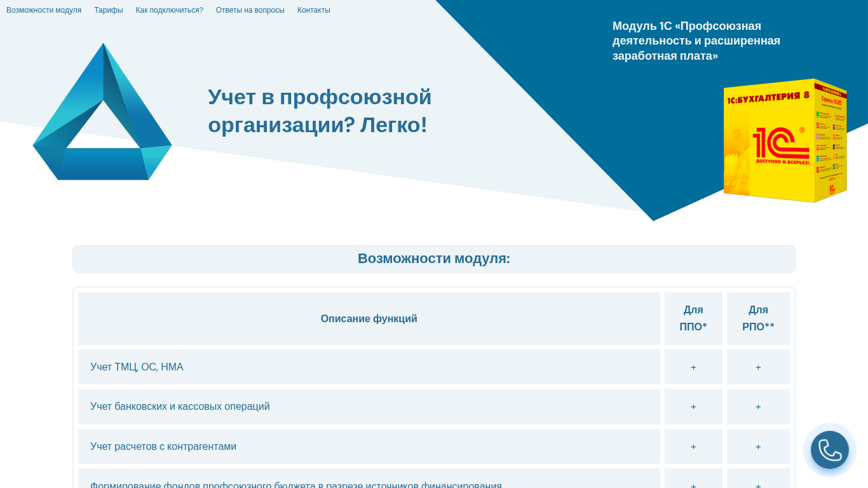The height and width of the screenshot is (488, 868).
Task: Open the «Контакты» menu link
Action: [x=314, y=10]
